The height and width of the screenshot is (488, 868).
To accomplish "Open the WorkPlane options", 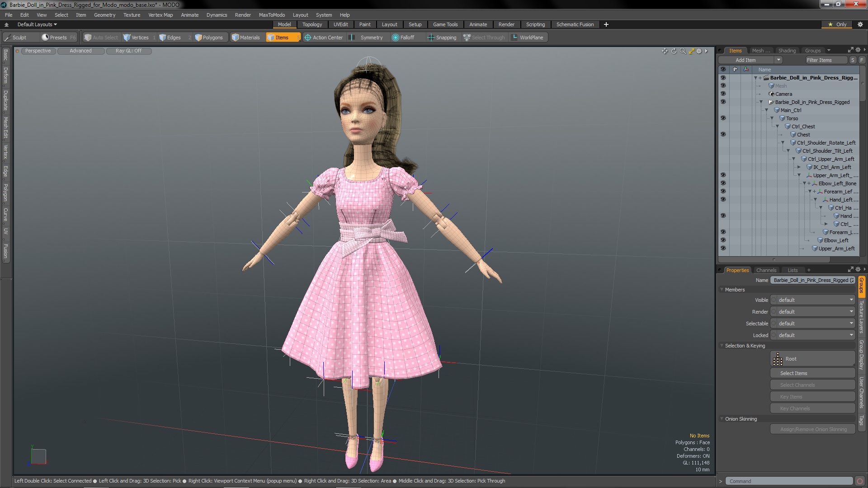I will tap(528, 38).
